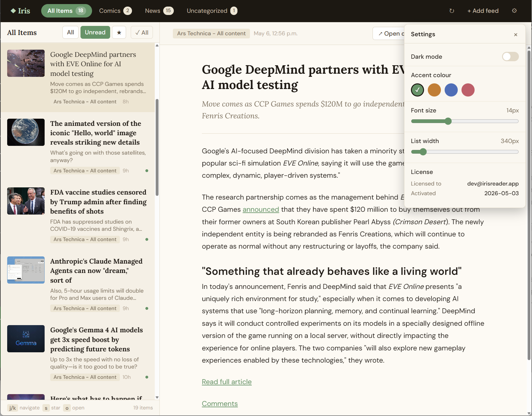Open the Comments link
This screenshot has height=416, width=532.
[220, 404]
